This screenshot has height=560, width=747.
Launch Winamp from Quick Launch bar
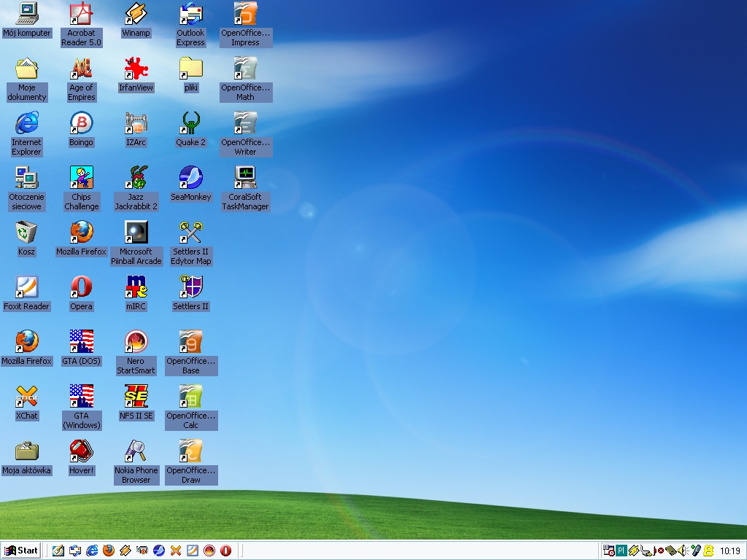[x=125, y=551]
